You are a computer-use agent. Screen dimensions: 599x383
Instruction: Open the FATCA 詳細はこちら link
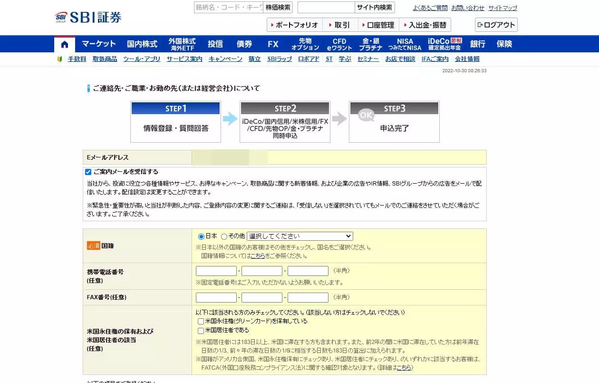point(404,368)
